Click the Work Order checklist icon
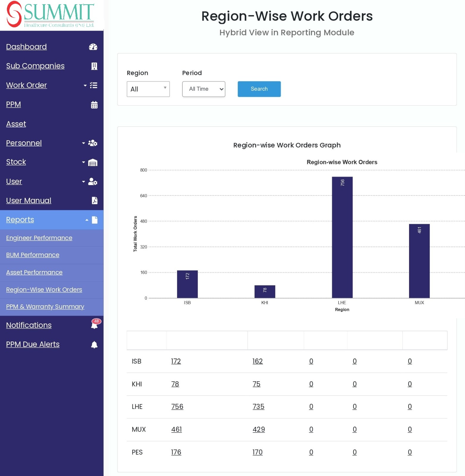The height and width of the screenshot is (476, 465). pyautogui.click(x=94, y=85)
